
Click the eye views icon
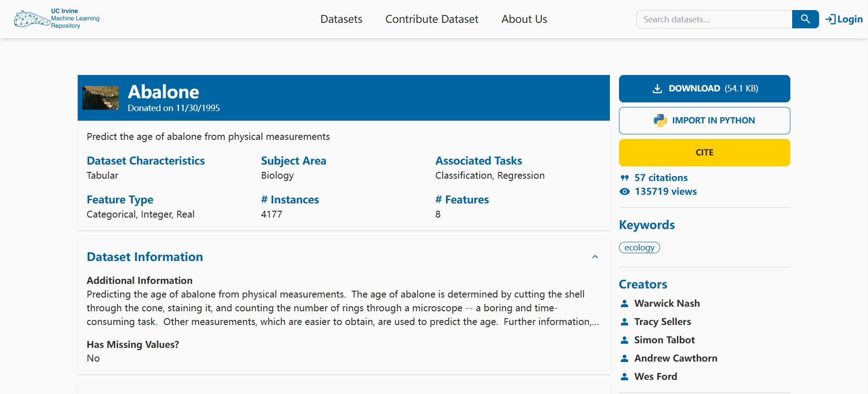[625, 192]
